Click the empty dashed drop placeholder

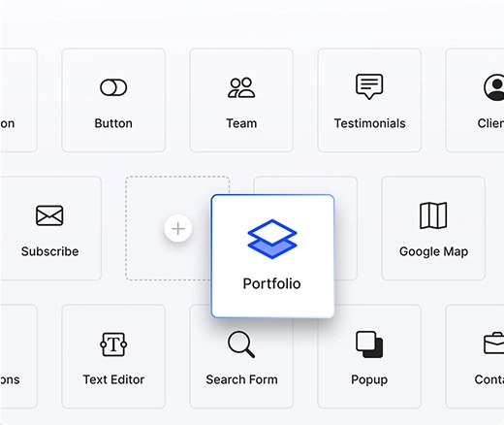point(168,228)
